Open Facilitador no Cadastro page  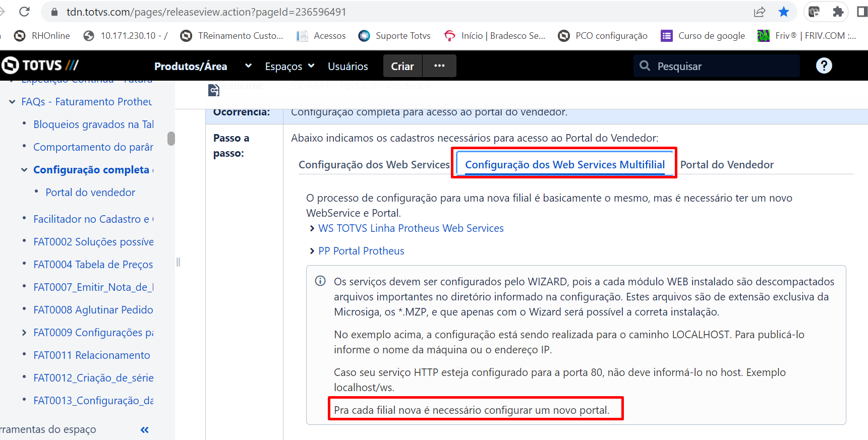93,219
